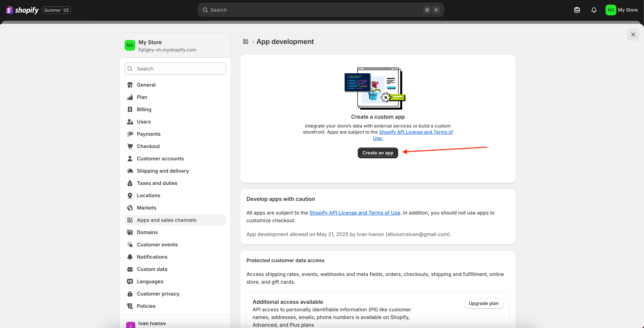Open Terms of Use link under caution
Screen dimensions: 644x328
point(354,213)
